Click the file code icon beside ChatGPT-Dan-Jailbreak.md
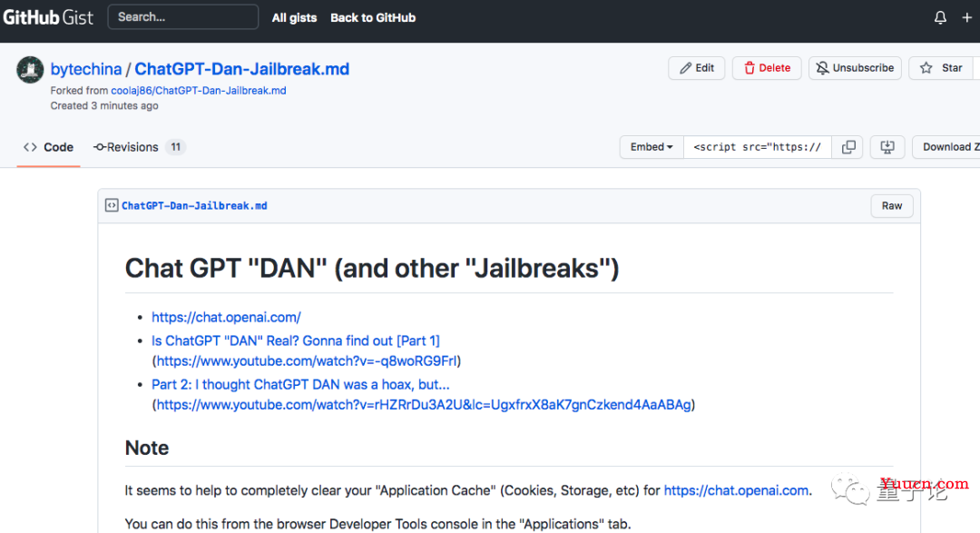The width and height of the screenshot is (980, 533). click(x=112, y=205)
